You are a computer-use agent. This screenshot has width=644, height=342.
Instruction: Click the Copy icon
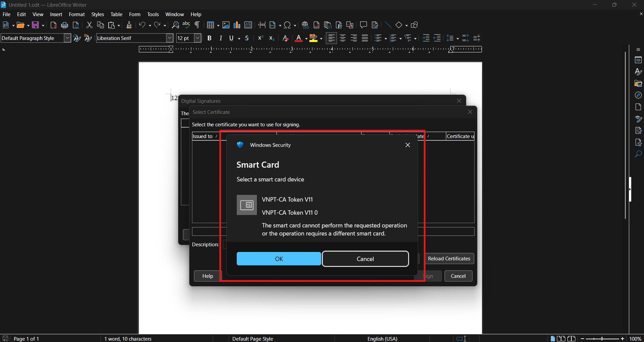101,25
